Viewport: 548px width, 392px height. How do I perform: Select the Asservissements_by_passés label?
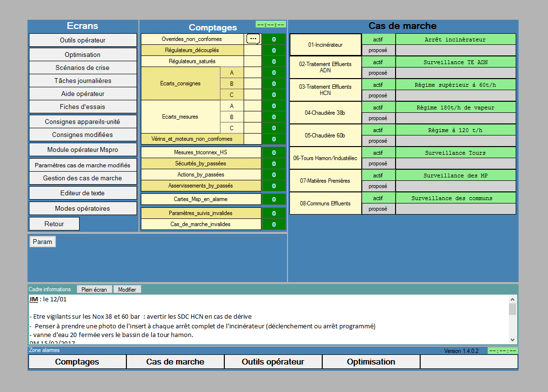coord(201,186)
